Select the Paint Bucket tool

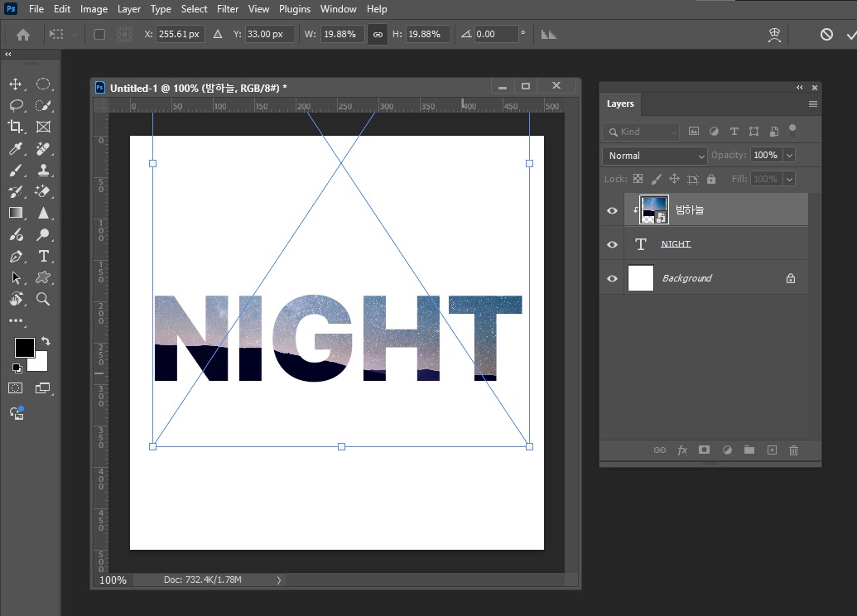[x=16, y=234]
